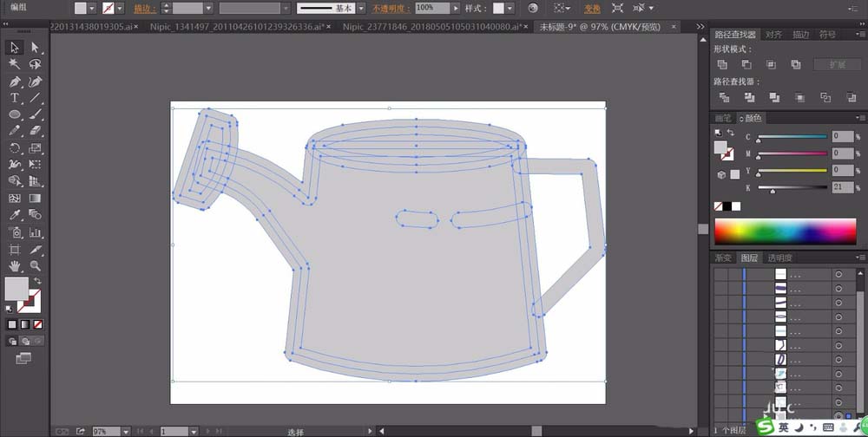Switch to 画笔 panel tab

[723, 118]
